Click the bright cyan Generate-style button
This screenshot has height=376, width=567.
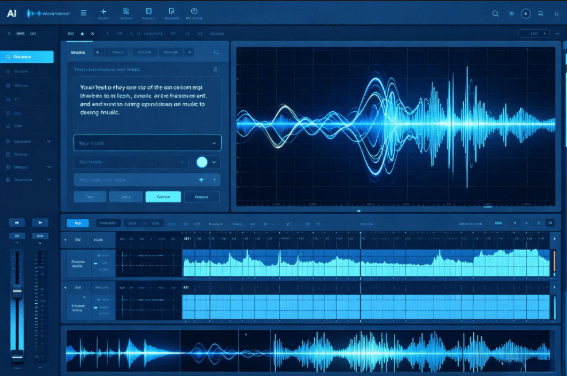pos(163,197)
